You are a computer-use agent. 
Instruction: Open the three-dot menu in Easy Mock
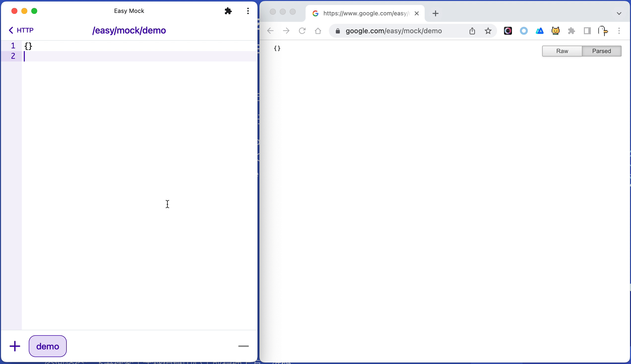(248, 11)
